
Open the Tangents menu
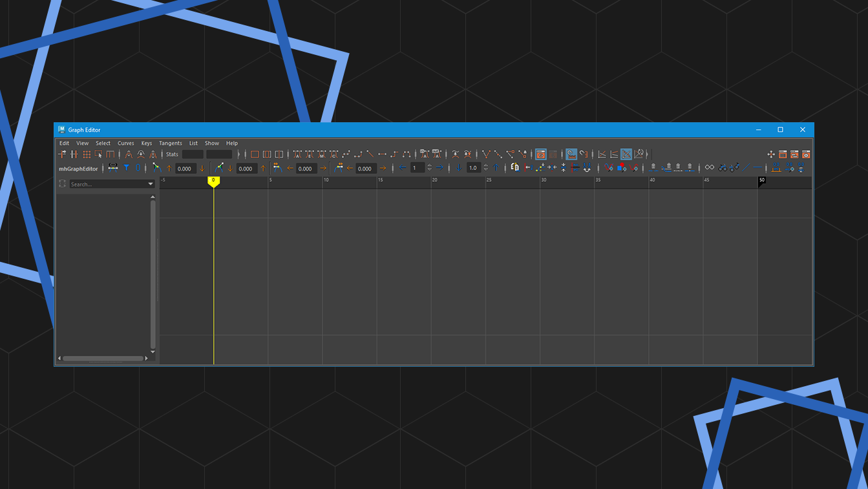(170, 143)
